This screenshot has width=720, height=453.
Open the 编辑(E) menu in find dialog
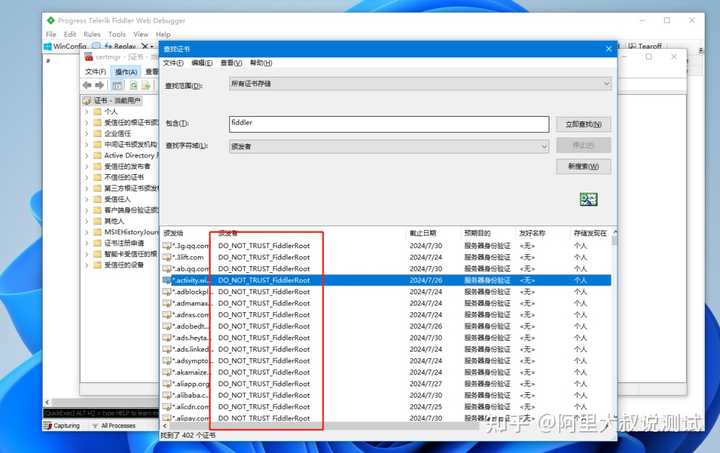(x=202, y=63)
